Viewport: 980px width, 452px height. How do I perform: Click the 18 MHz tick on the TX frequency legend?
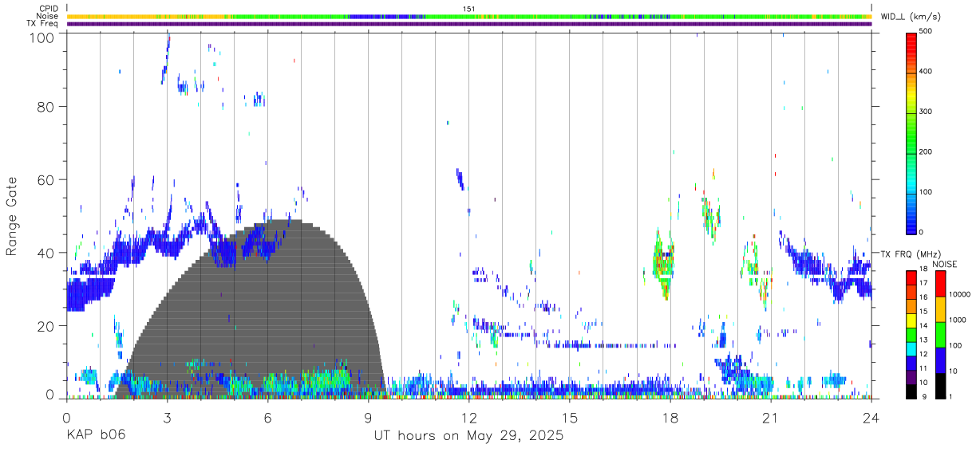[x=923, y=270]
